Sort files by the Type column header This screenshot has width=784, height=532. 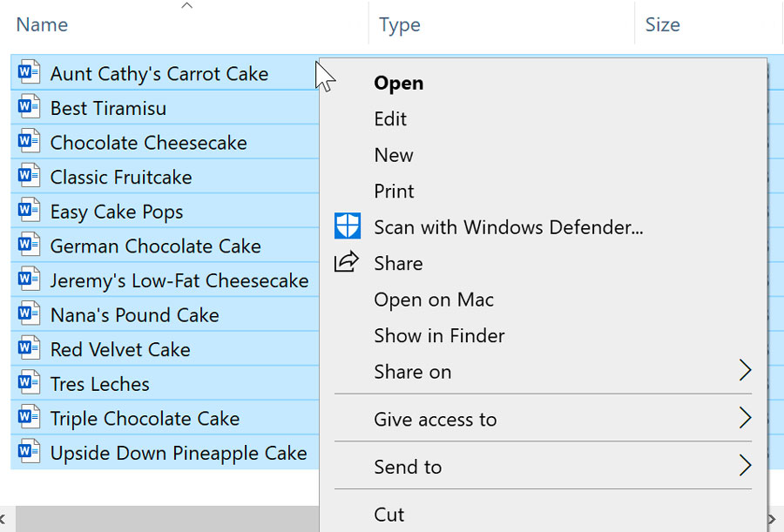tap(400, 24)
